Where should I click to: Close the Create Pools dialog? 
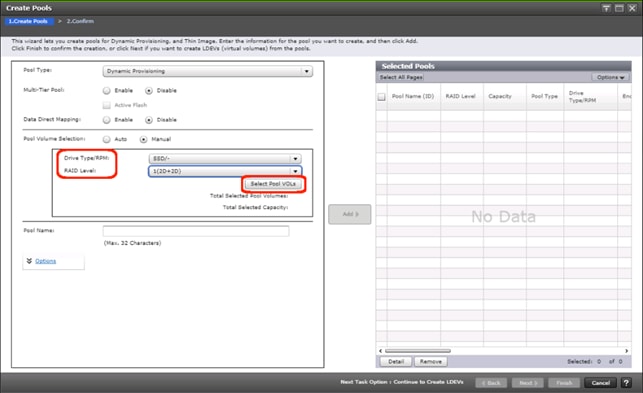pyautogui.click(x=632, y=8)
